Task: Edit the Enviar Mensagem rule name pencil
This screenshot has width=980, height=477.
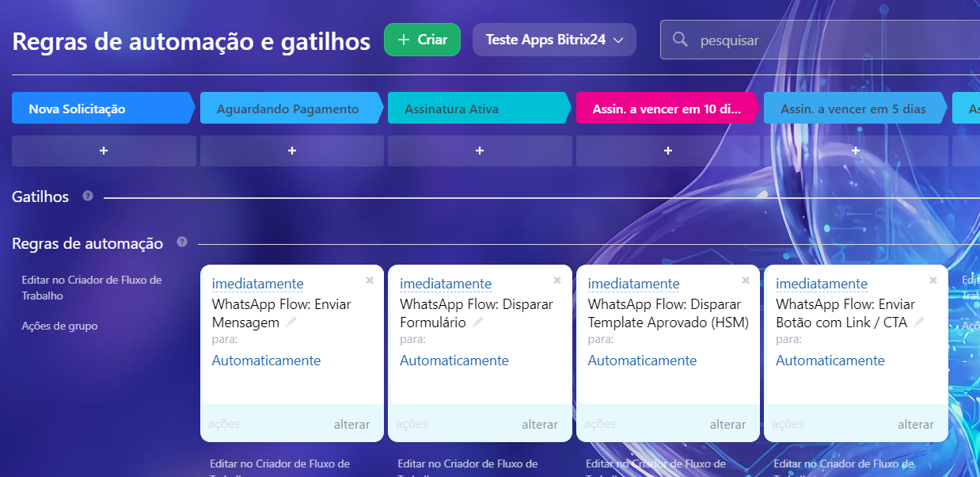Action: [x=291, y=322]
